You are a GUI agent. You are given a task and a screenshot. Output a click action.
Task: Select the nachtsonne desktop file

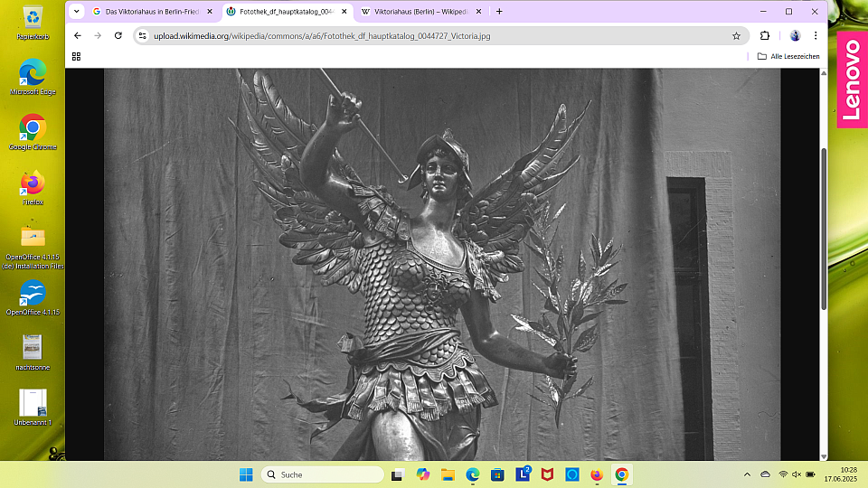(33, 352)
